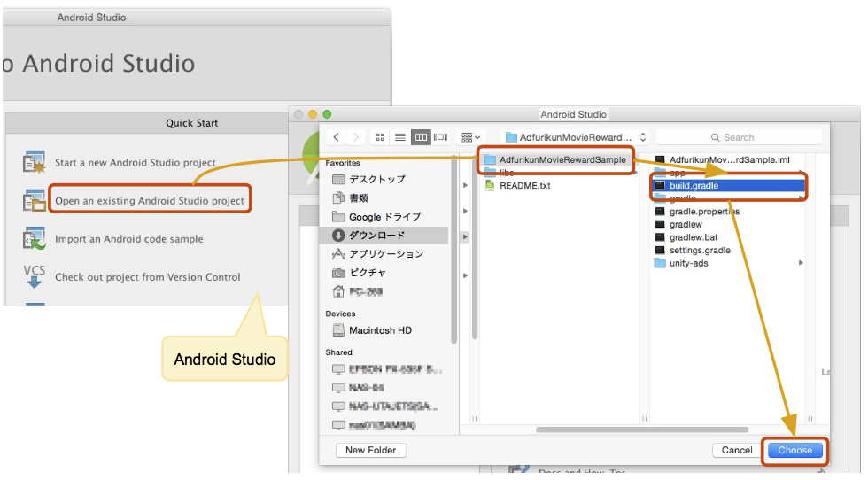Viewport: 868px width, 480px height.
Task: Click the 書類 documents icon
Action: 338,198
